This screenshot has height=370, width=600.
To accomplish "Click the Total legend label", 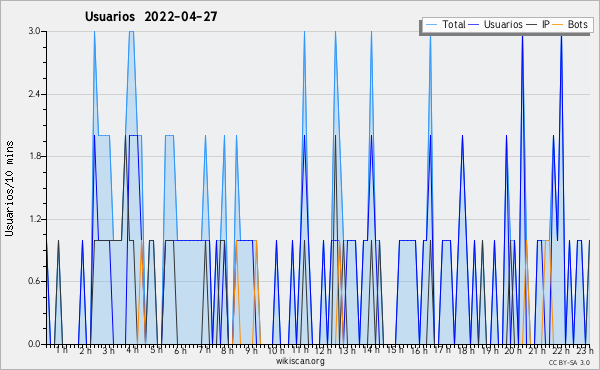I will click(x=454, y=24).
